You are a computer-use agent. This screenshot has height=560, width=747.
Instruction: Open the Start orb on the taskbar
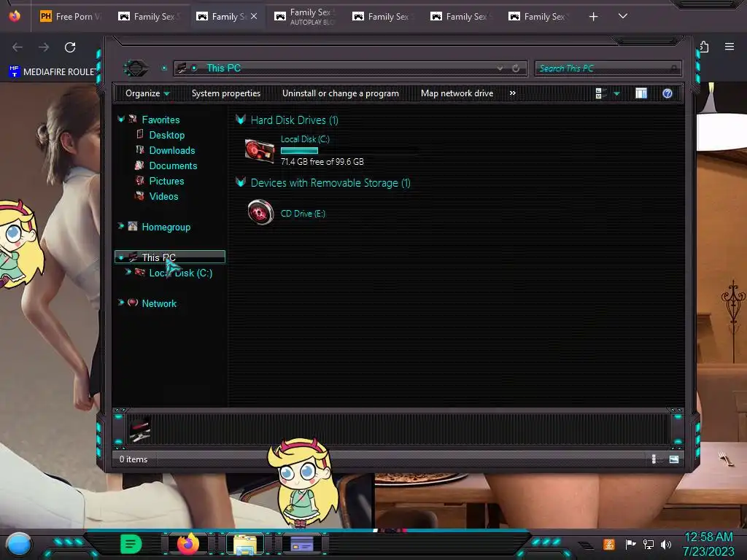click(19, 544)
